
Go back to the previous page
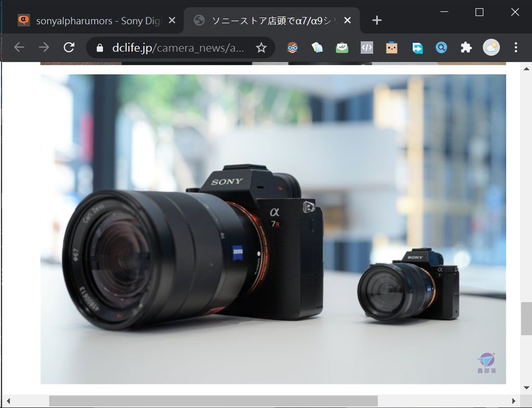19,47
